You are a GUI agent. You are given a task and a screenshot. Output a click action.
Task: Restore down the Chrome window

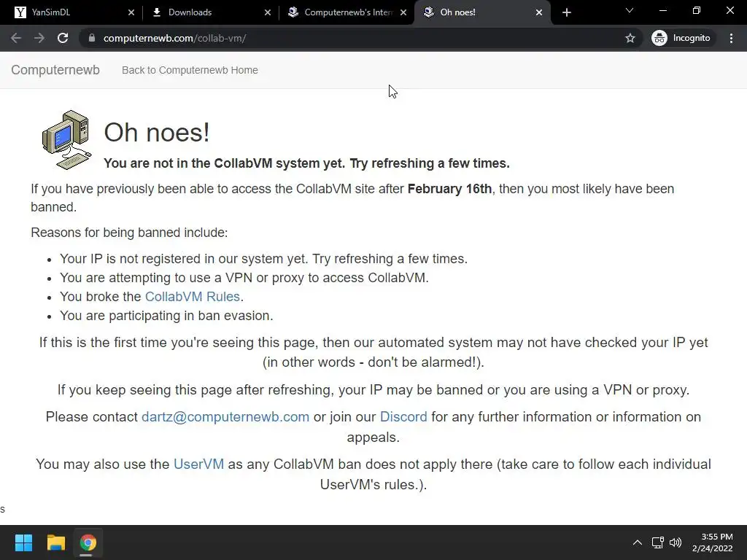click(697, 10)
